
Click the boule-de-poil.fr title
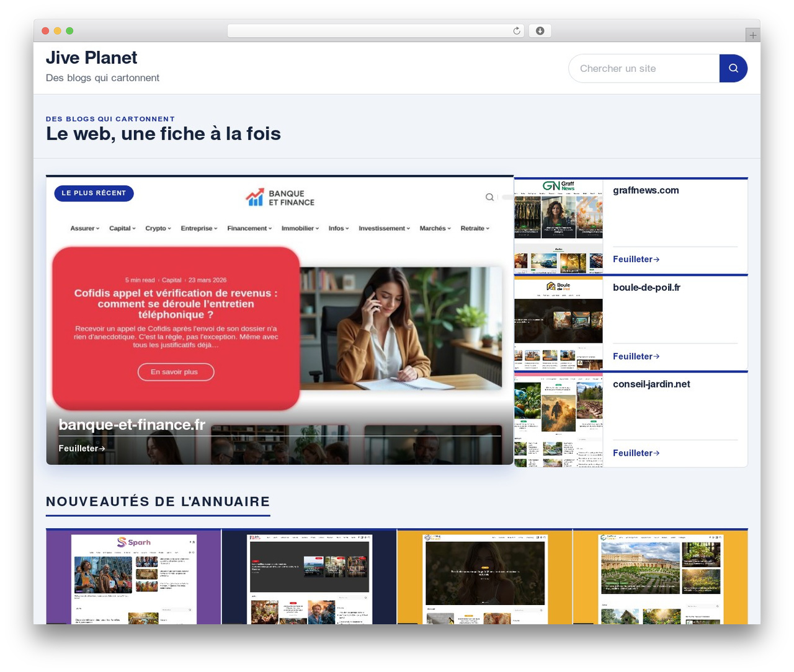tap(646, 287)
